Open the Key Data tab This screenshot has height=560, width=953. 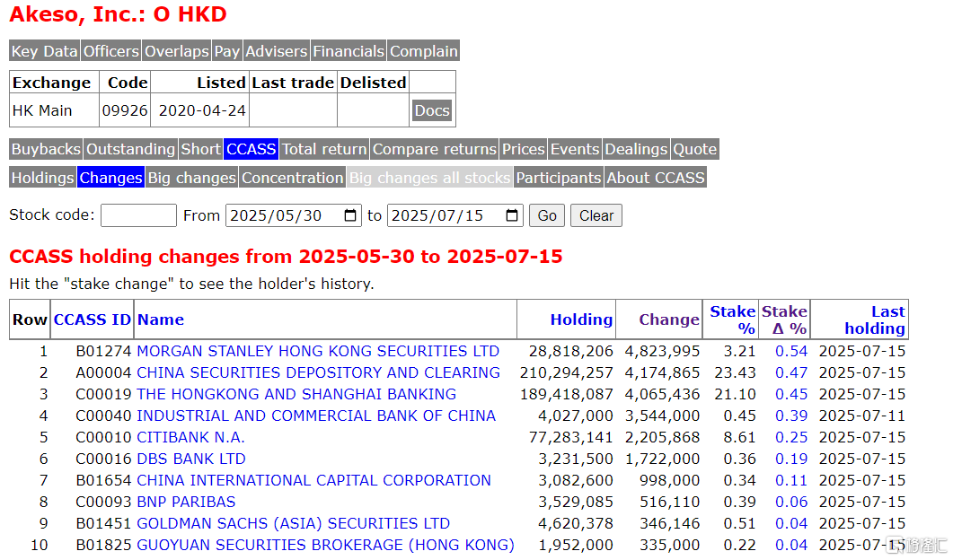(44, 51)
